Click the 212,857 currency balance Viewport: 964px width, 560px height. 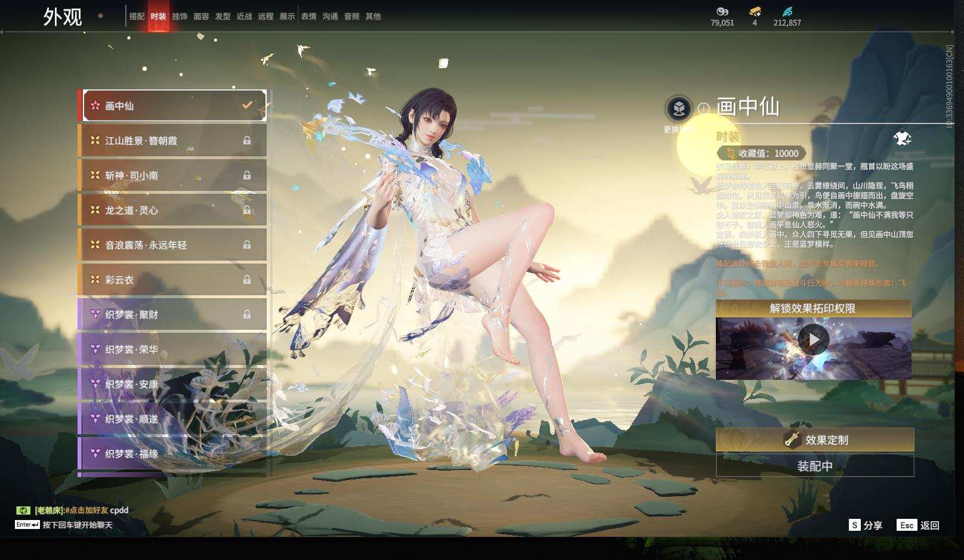tap(787, 23)
